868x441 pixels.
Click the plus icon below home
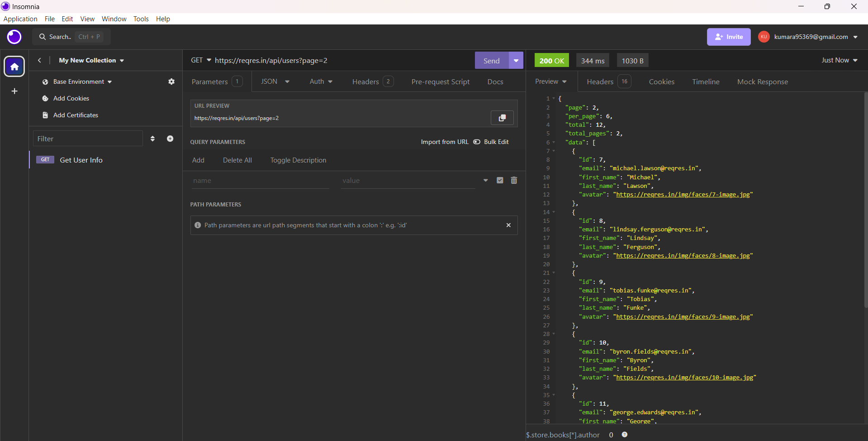[14, 91]
